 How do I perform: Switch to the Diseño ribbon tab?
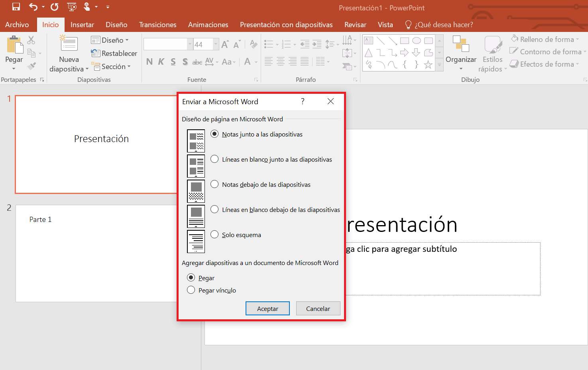click(116, 25)
